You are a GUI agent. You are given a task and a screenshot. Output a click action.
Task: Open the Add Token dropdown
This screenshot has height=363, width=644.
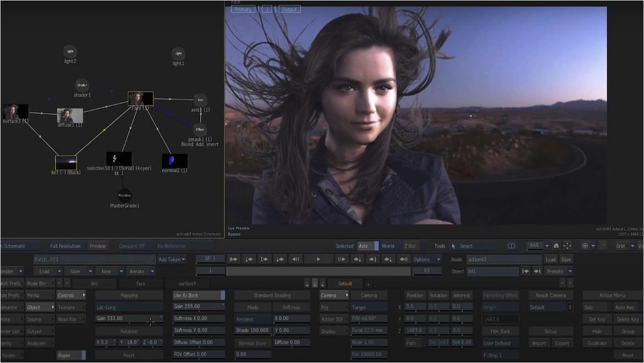(171, 259)
